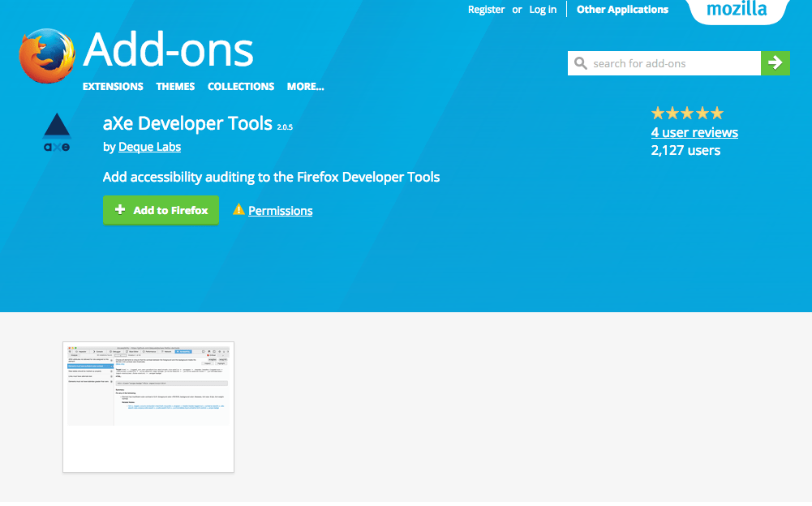Image resolution: width=812 pixels, height=506 pixels.
Task: Open the Collections menu
Action: pyautogui.click(x=241, y=87)
